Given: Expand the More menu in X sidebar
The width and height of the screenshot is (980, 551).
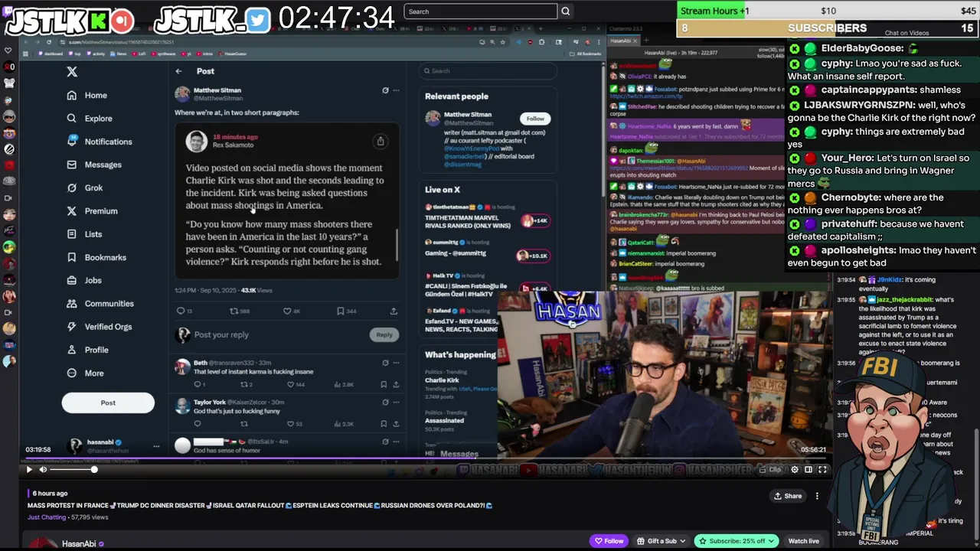Looking at the screenshot, I should coord(85,373).
